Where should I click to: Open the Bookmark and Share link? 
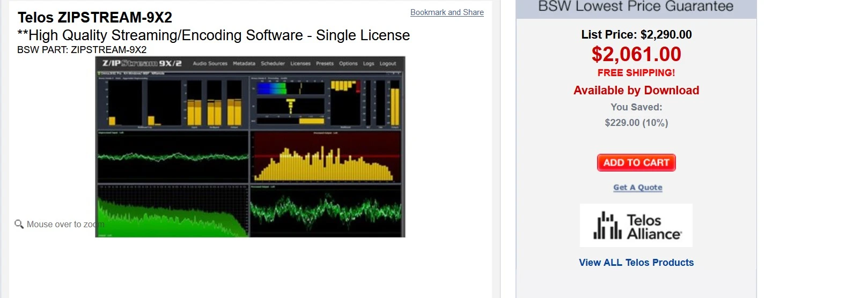447,12
